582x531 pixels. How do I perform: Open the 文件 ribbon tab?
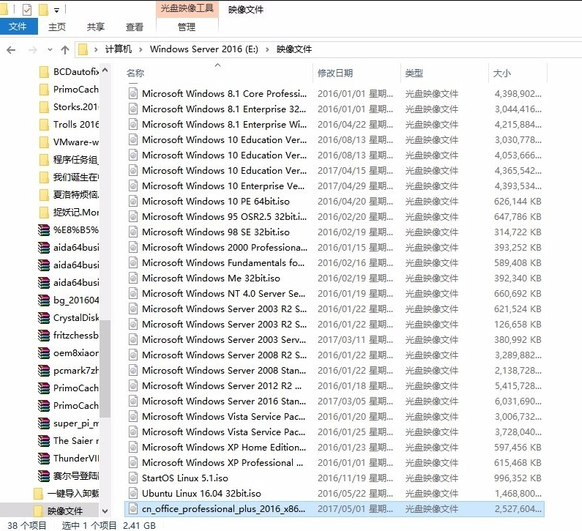click(18, 27)
